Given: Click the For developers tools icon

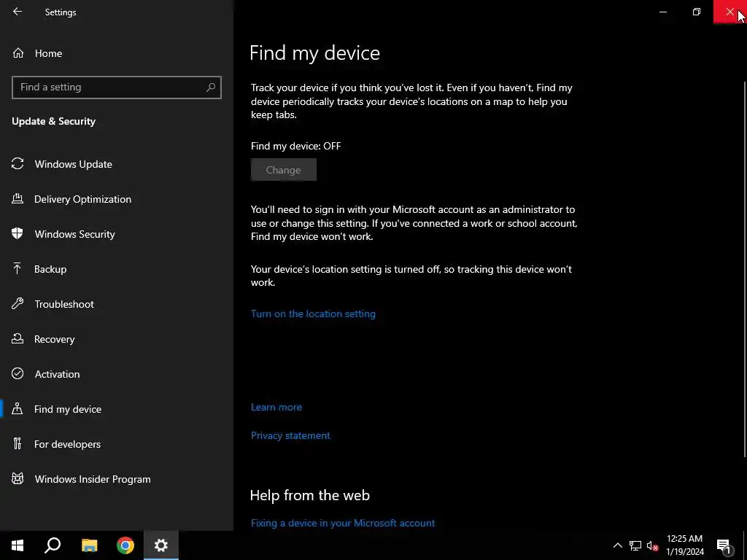Looking at the screenshot, I should coord(18,444).
